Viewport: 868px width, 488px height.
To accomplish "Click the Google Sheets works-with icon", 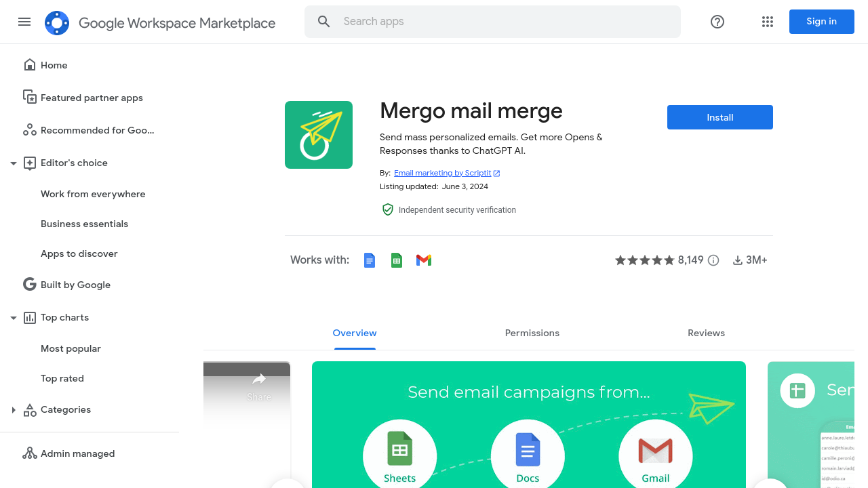I will click(x=397, y=260).
